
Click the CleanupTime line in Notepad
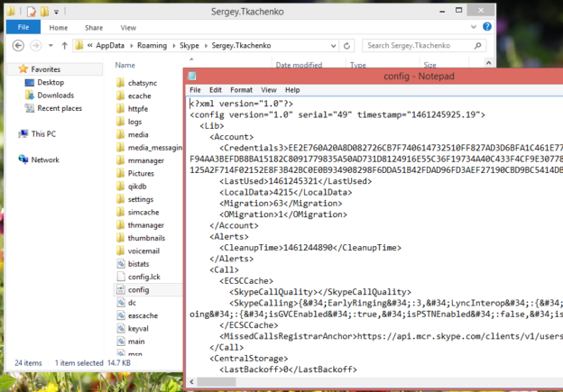(310, 248)
